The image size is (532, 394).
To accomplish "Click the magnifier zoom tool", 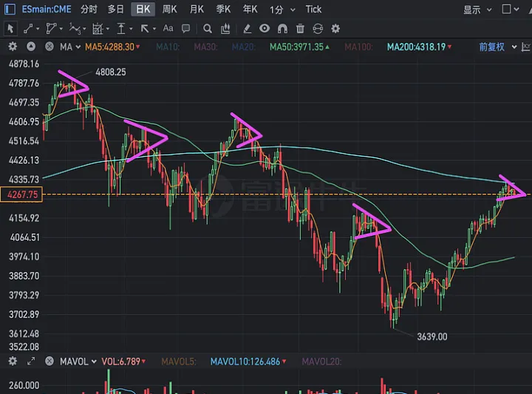I will (208, 29).
